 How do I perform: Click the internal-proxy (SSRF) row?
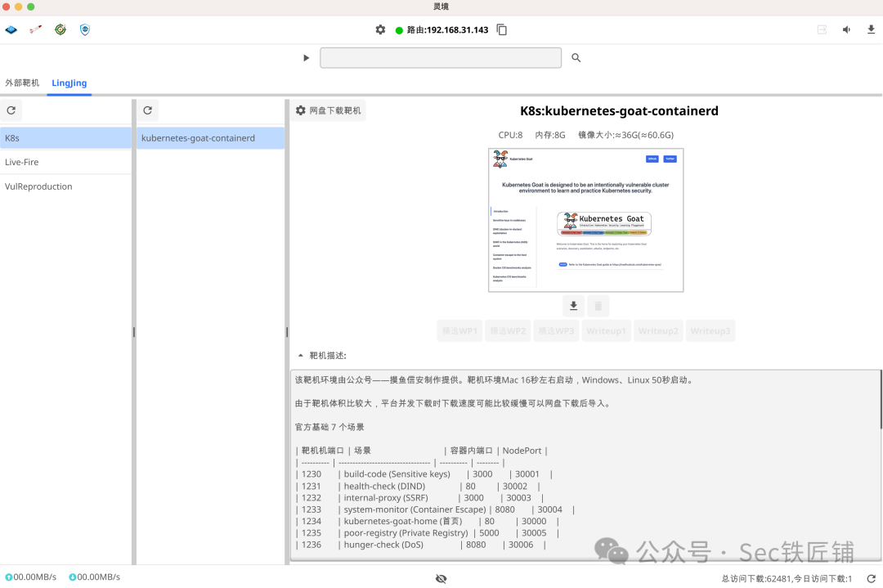(419, 498)
